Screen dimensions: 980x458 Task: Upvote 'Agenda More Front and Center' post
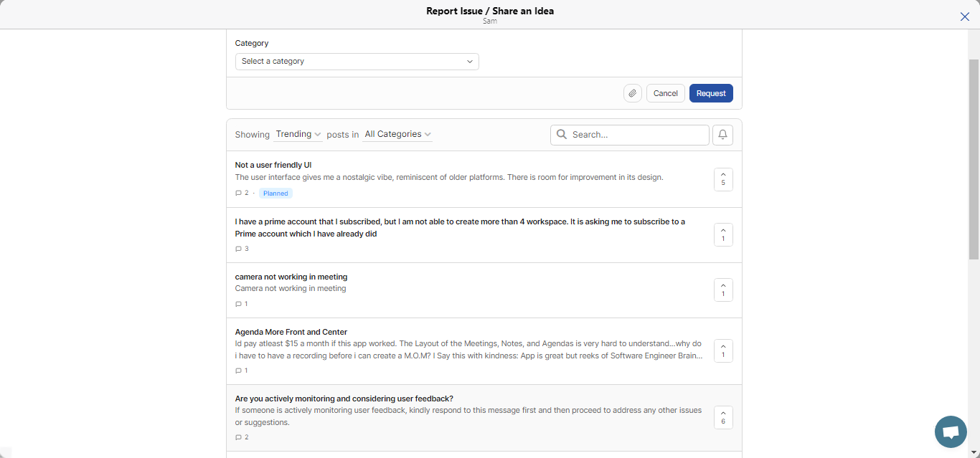[x=722, y=350]
